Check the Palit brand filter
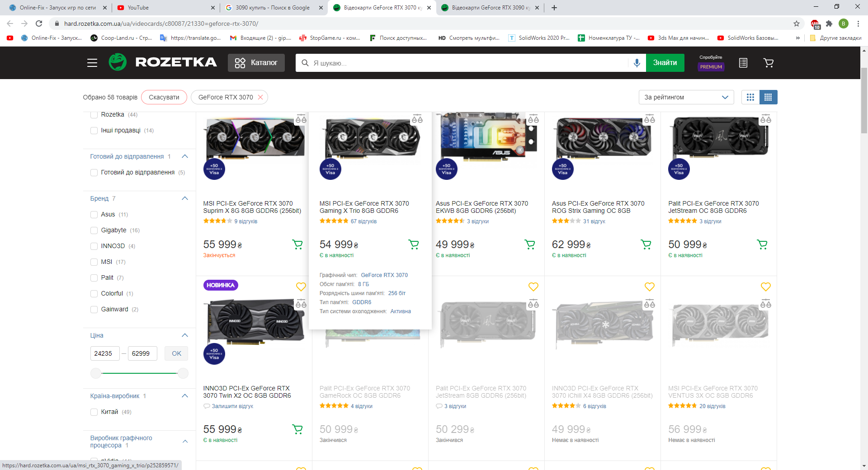This screenshot has height=470, width=868. coord(94,278)
